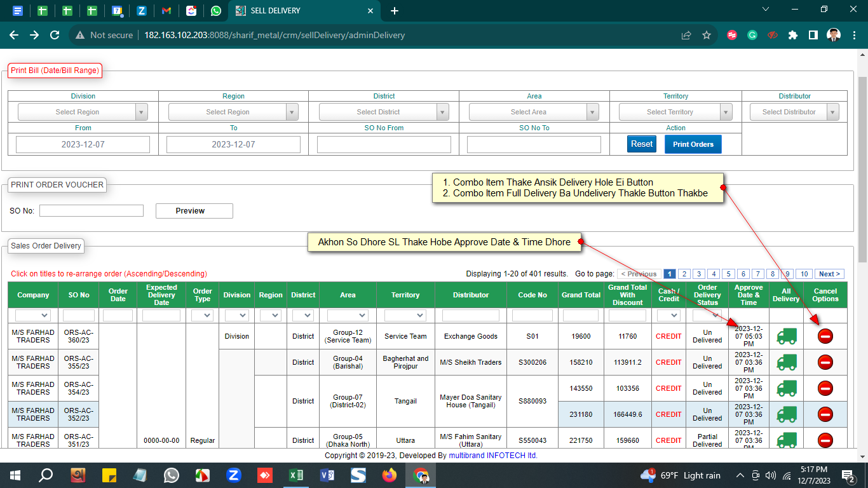The width and height of the screenshot is (868, 488).
Task: Click green delivery truck for order ORS-AC-360/23
Action: point(786,336)
